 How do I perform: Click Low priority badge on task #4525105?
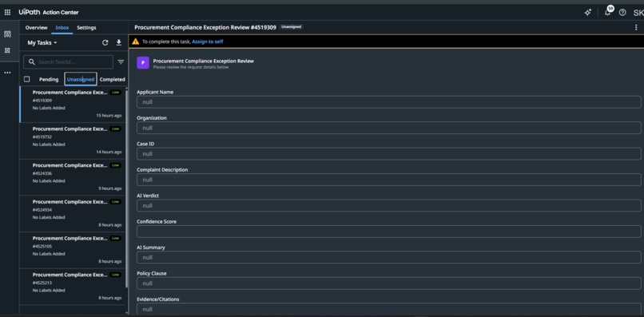(x=116, y=239)
